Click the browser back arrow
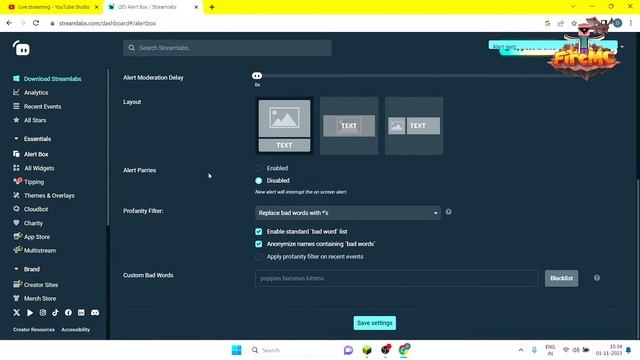The image size is (640, 360). coord(9,23)
